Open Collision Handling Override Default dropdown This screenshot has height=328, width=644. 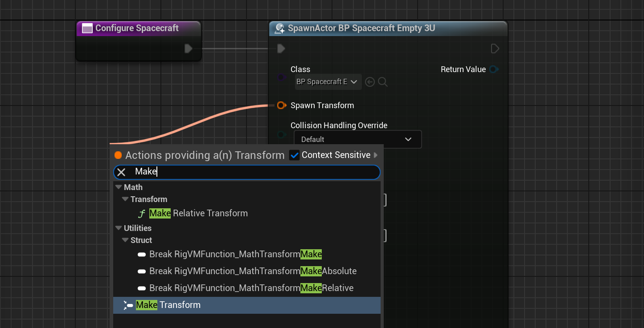click(357, 139)
